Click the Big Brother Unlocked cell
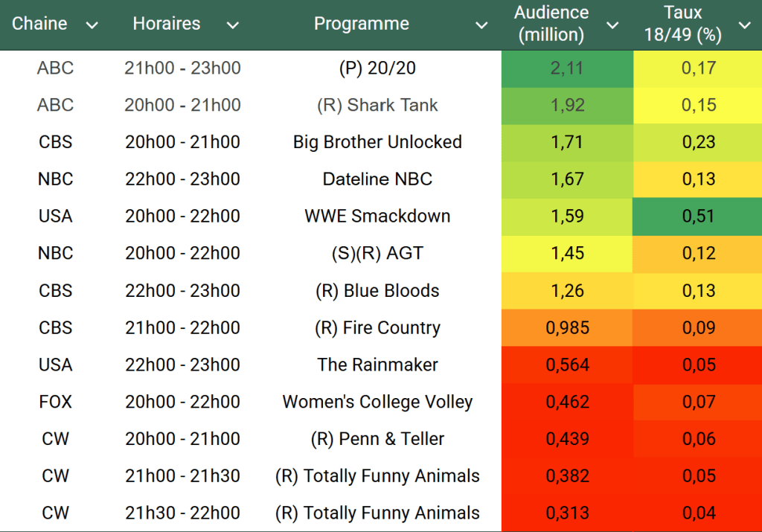This screenshot has height=532, width=762. point(377,142)
